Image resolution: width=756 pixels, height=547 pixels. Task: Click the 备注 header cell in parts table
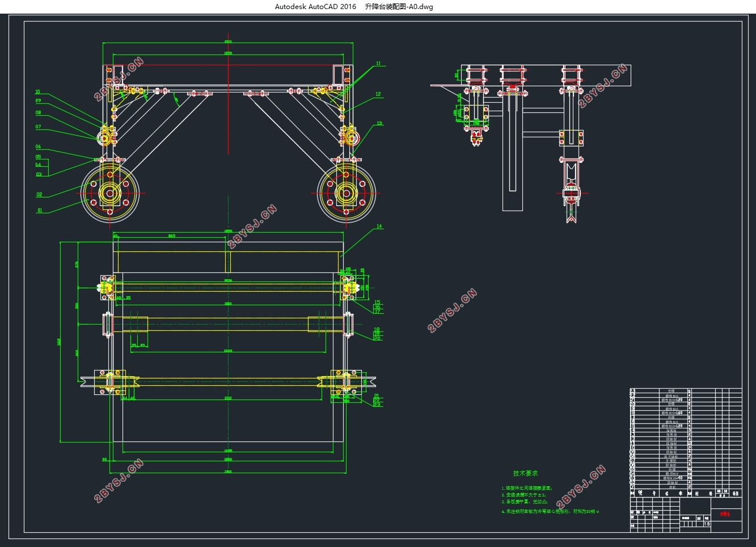click(x=736, y=493)
